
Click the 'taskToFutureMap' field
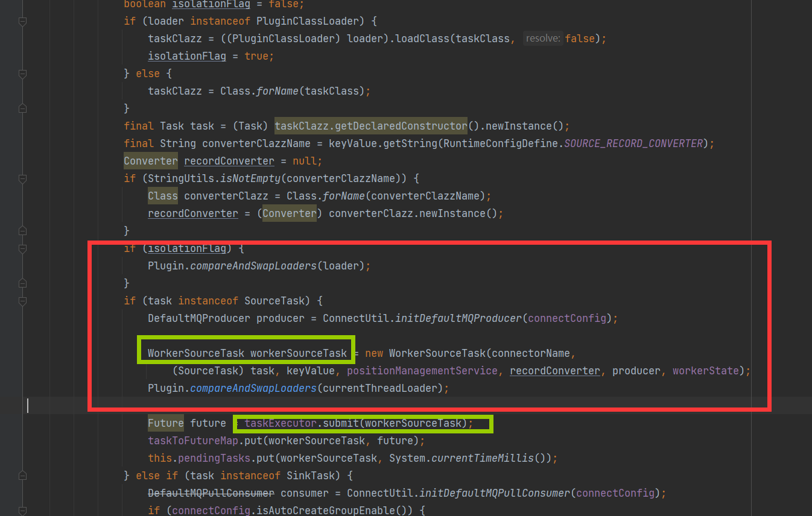point(193,441)
